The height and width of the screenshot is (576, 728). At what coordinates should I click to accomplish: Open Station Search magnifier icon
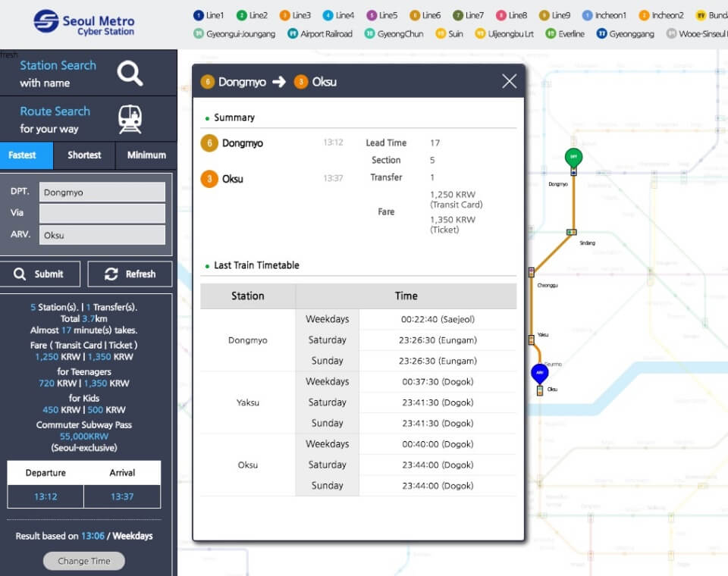(130, 74)
